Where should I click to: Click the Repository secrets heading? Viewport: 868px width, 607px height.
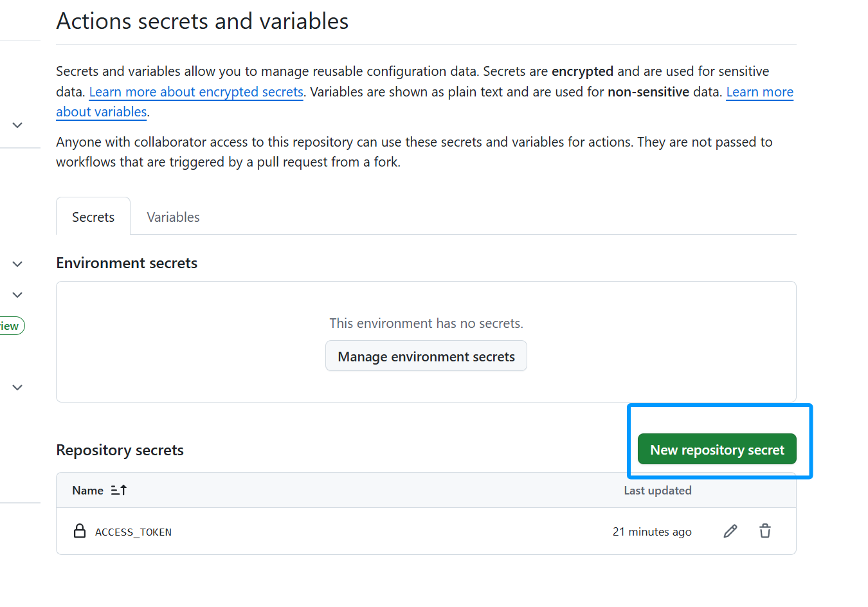tap(120, 450)
